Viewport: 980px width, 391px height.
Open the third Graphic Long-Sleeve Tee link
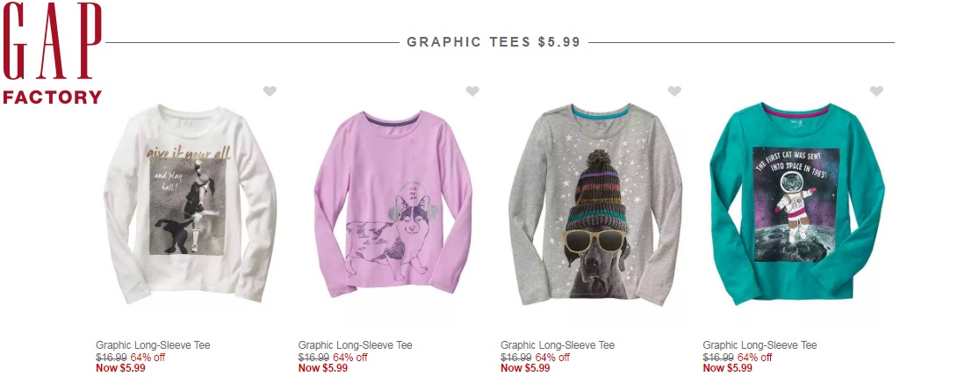pos(558,345)
